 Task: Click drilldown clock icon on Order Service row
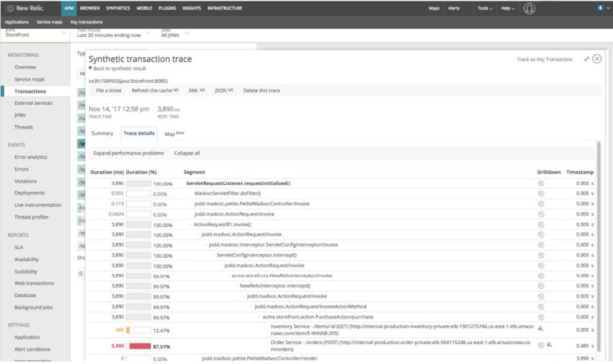point(541,345)
